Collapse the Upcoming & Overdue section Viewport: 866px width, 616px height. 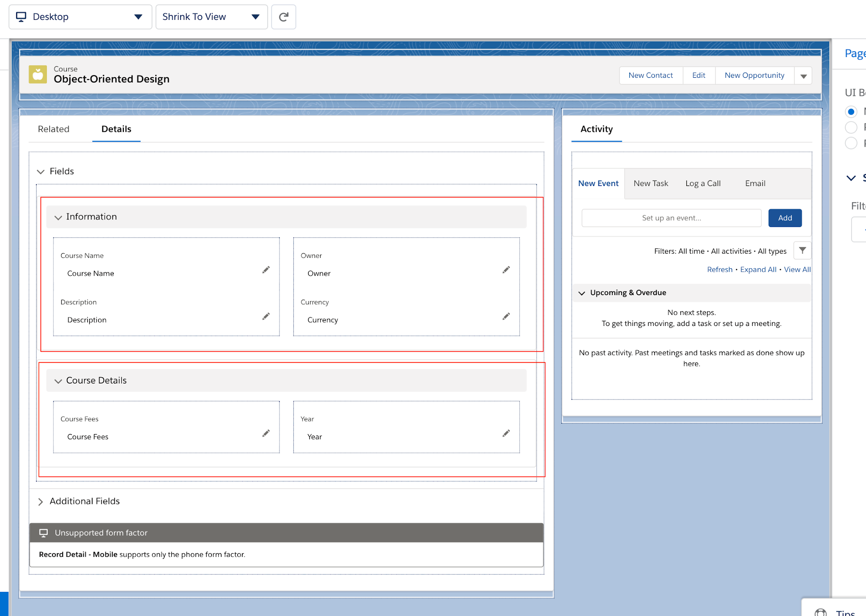coord(583,293)
